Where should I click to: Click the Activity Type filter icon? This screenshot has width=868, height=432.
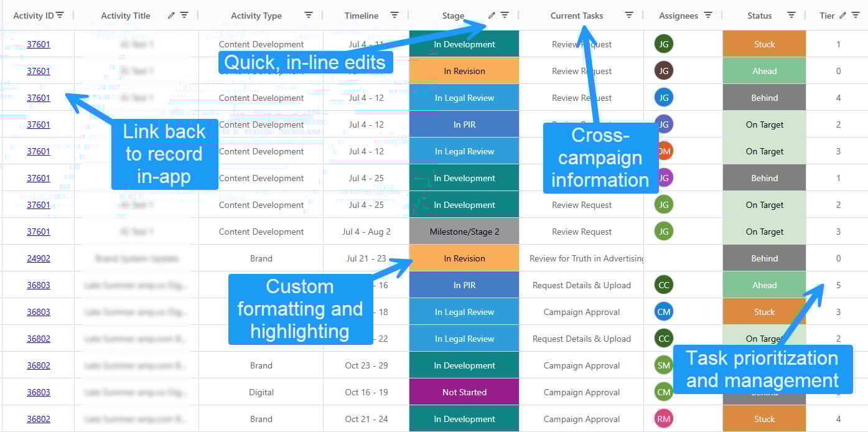[309, 16]
